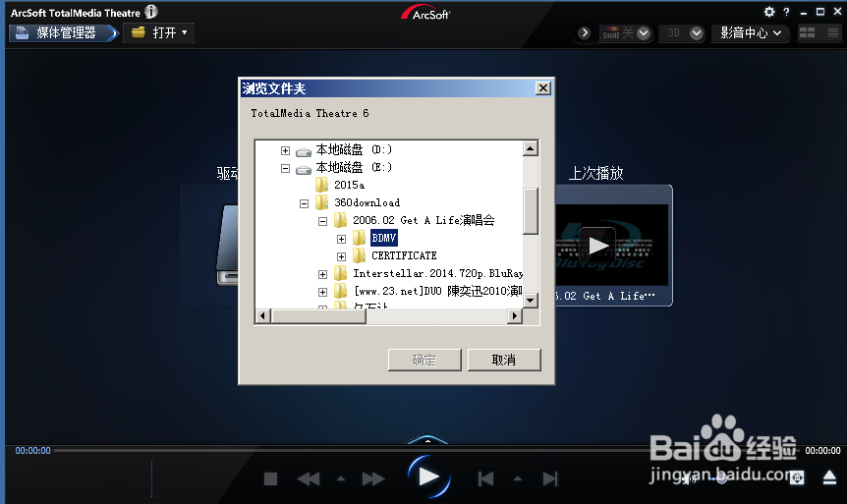847x504 pixels.
Task: Click the vertical scrollbar thumb in folder tree
Action: point(531,210)
